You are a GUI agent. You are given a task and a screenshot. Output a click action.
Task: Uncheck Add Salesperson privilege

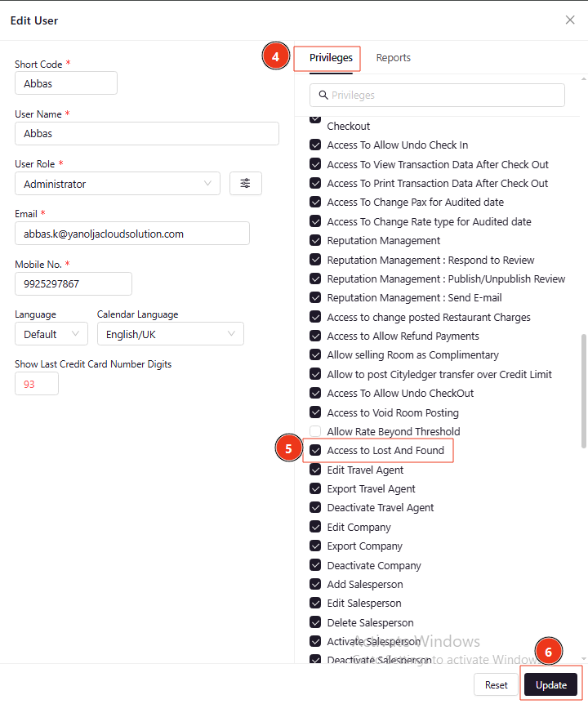click(x=315, y=584)
